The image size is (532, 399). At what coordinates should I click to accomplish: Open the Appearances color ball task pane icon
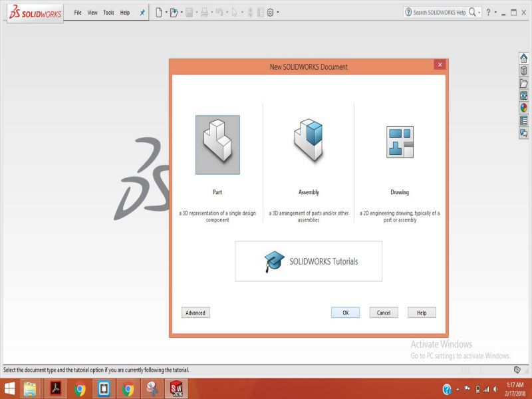coord(524,108)
